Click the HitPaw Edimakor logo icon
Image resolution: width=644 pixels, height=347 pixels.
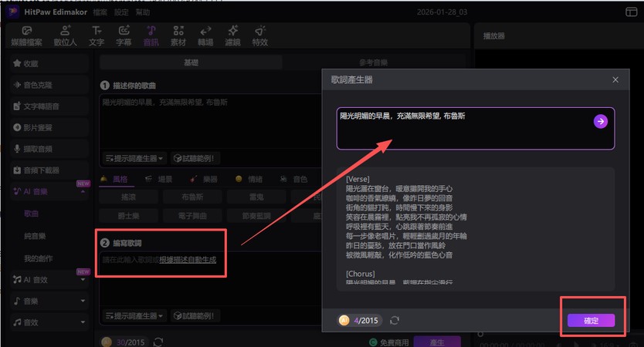pos(12,12)
